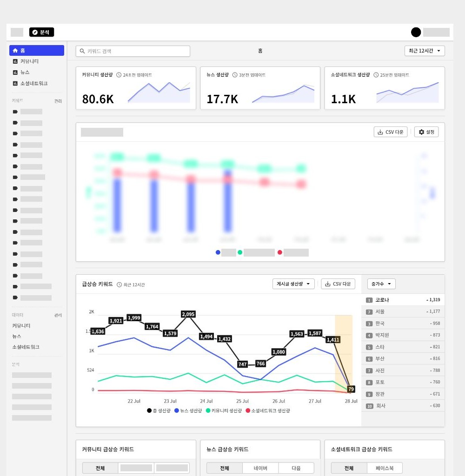Click the magnifier icon in search box
This screenshot has width=465, height=476.
point(82,51)
